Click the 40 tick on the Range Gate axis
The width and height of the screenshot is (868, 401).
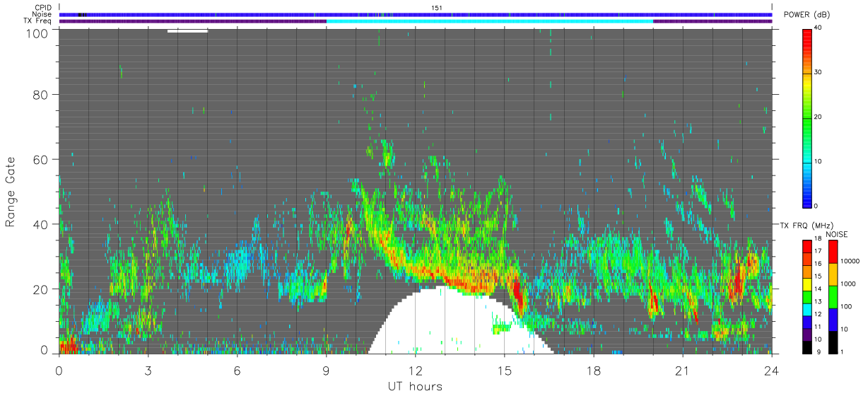(40, 224)
